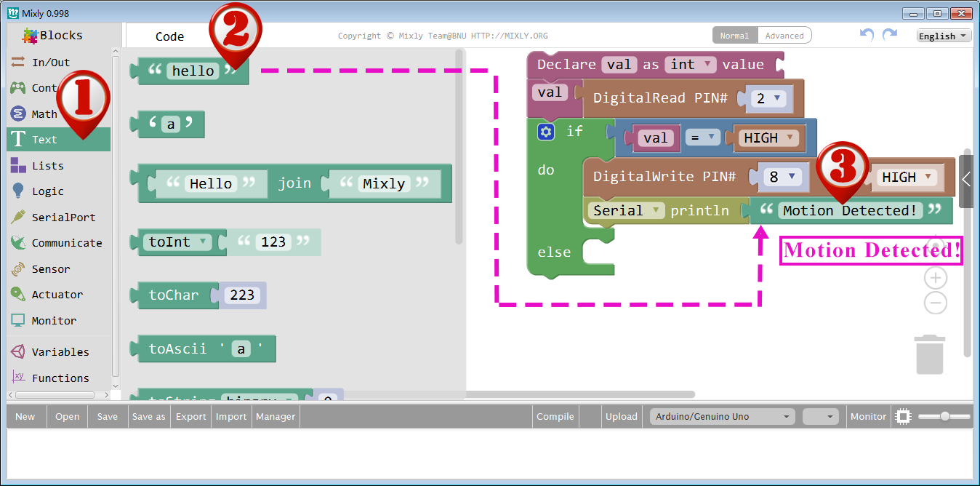Click the Open button
Screen dimensions: 980x486
(x=68, y=417)
